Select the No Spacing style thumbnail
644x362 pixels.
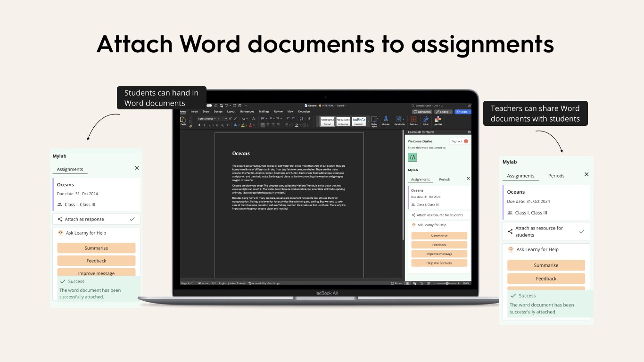[343, 121]
